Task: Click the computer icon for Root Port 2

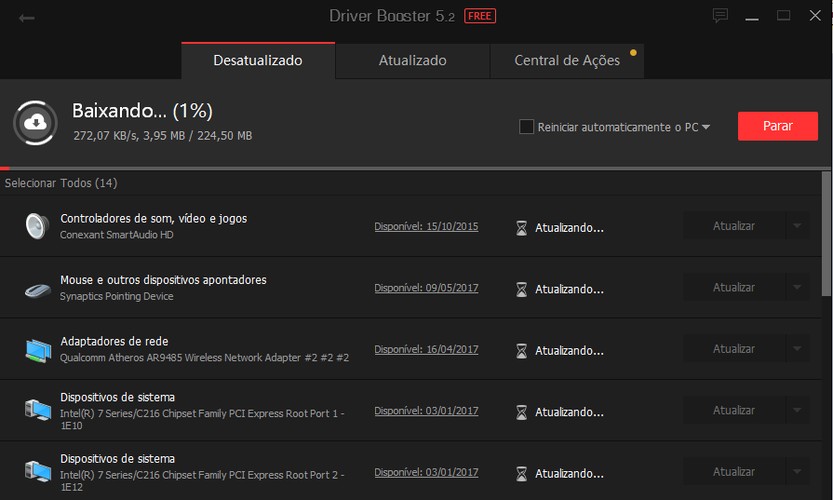Action: click(x=38, y=471)
